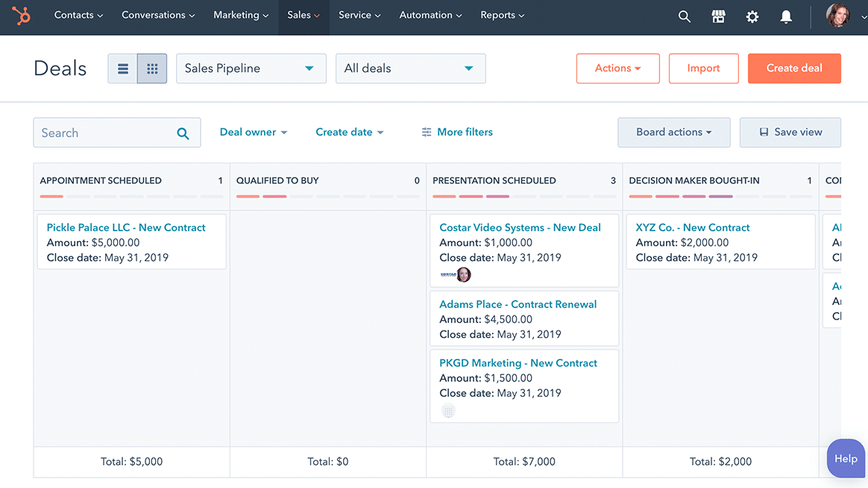
Task: Open More filters
Action: [x=457, y=132]
